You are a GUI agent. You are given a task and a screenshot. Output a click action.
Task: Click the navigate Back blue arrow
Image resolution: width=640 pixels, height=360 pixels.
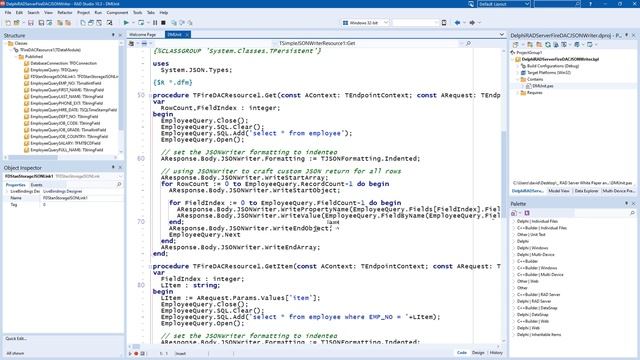458,23
